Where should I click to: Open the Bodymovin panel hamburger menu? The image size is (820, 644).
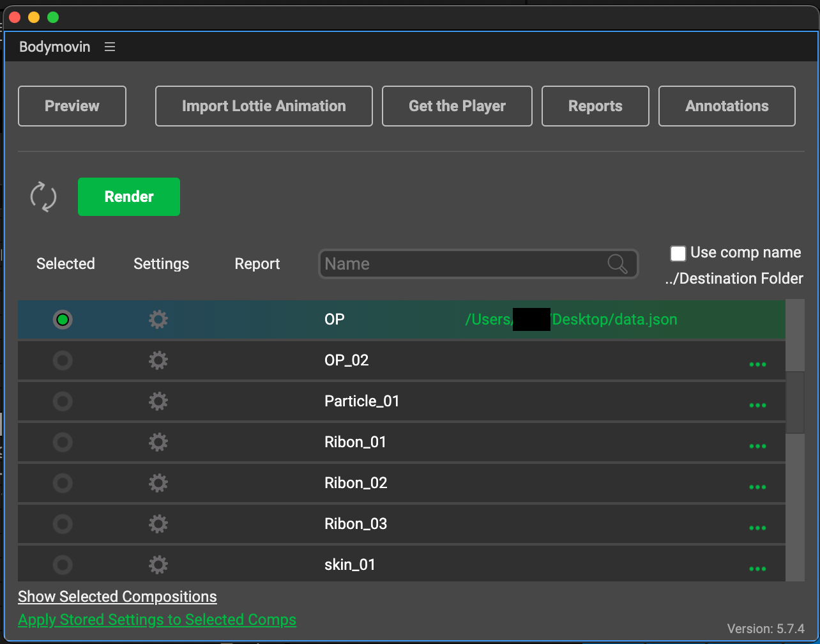tap(110, 47)
